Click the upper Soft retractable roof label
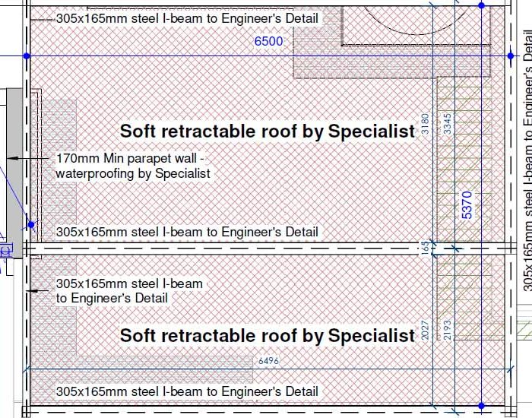Viewport: 532px width, 418px height. point(268,131)
